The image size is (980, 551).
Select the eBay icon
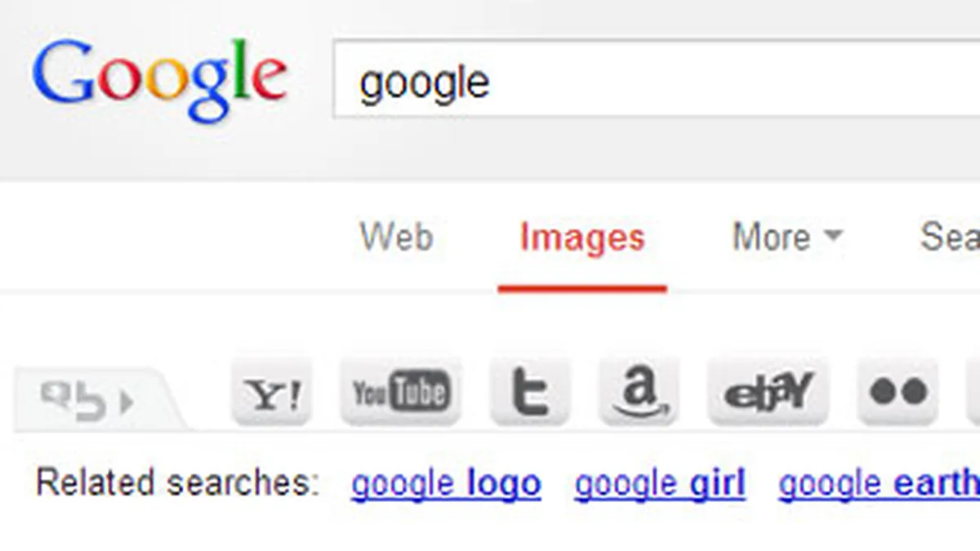tap(766, 391)
